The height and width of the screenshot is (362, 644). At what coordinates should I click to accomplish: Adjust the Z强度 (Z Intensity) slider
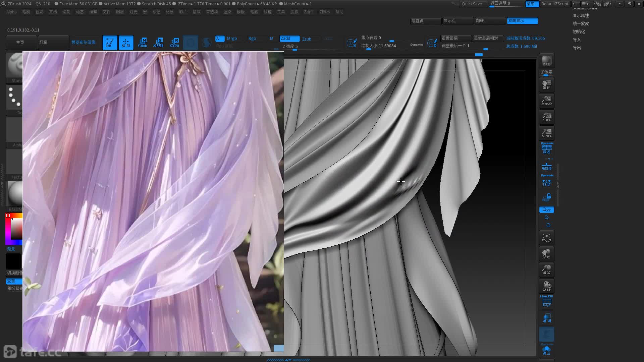click(311, 47)
